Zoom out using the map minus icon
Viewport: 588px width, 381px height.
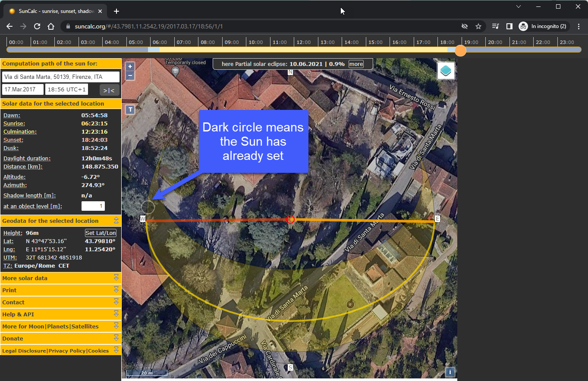(130, 76)
